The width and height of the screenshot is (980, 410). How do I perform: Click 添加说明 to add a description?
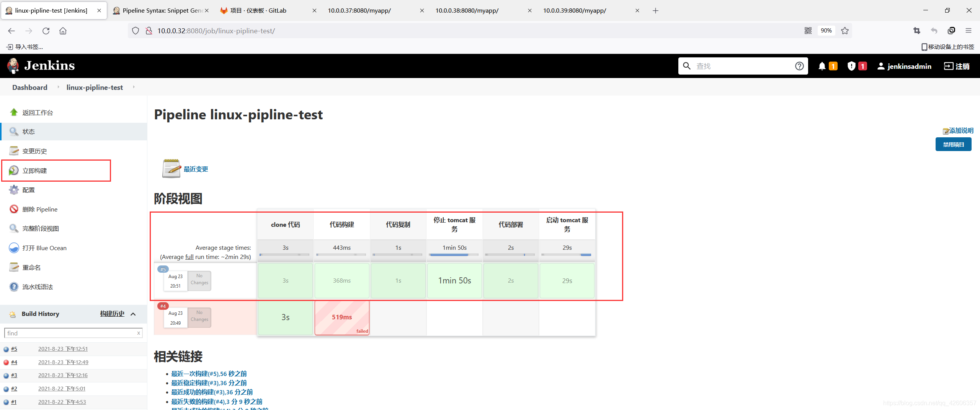[x=958, y=131]
